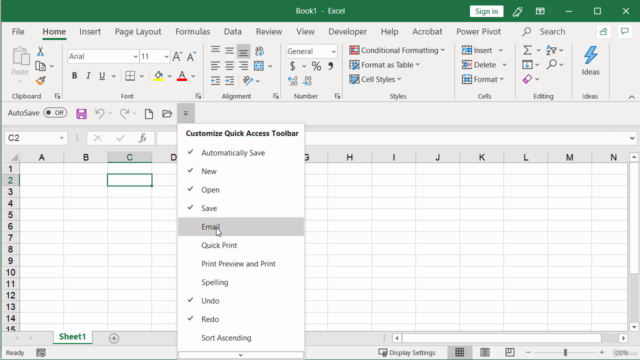This screenshot has width=640, height=360.
Task: Apply bold formatting with B icon
Action: pos(74,76)
